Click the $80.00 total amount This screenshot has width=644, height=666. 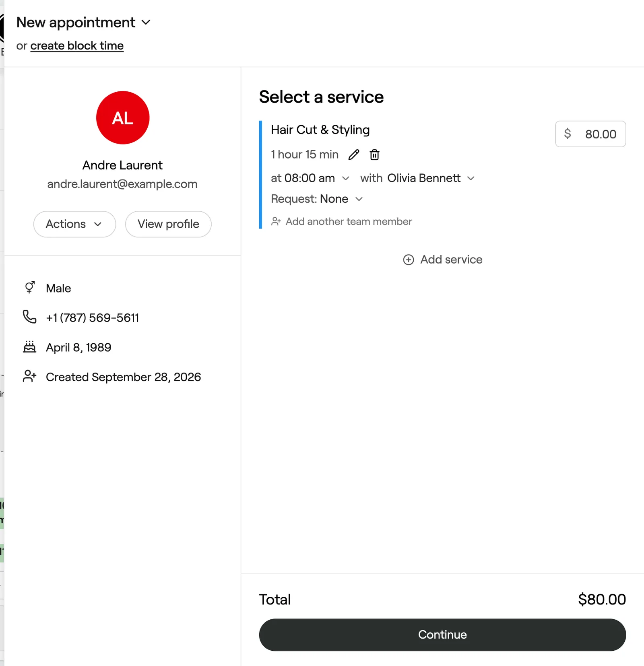[x=602, y=599]
